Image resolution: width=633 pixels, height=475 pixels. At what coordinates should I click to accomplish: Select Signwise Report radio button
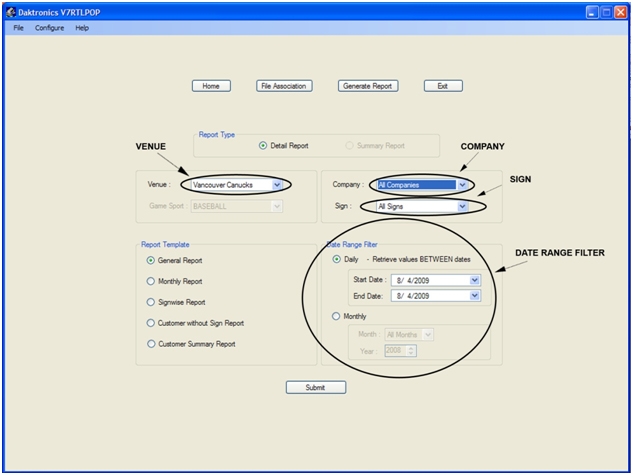[x=151, y=302]
